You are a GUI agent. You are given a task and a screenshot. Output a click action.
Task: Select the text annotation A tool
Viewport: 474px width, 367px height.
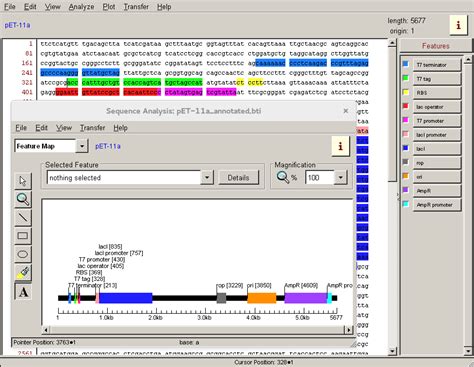pyautogui.click(x=23, y=292)
